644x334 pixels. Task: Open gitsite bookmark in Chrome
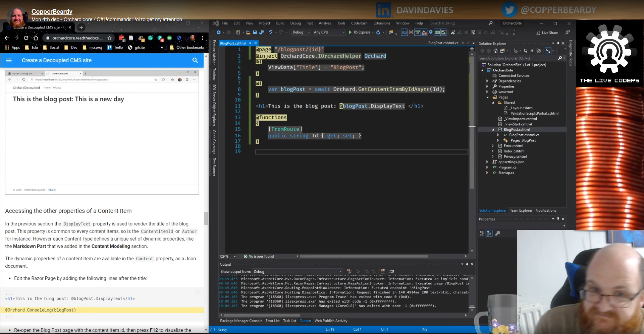136,47
